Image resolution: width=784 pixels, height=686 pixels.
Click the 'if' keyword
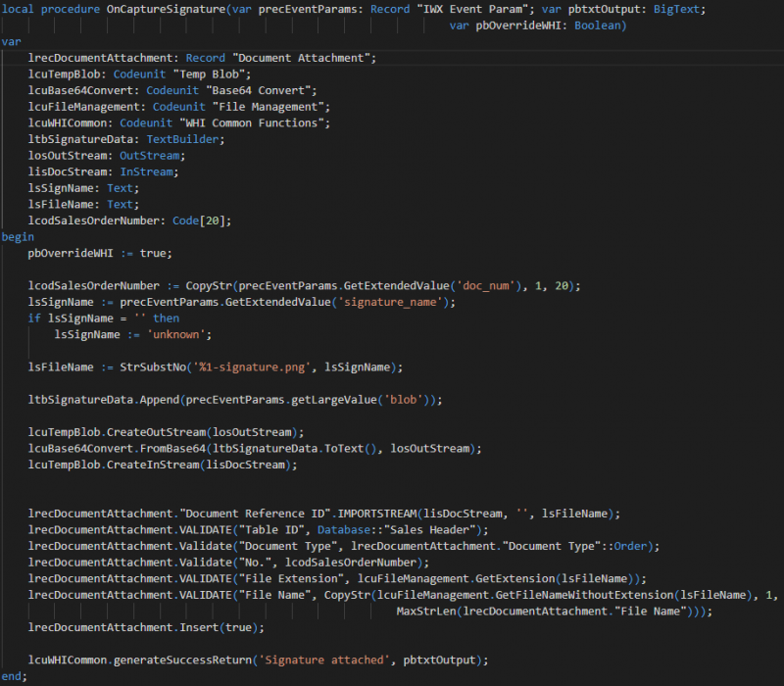click(34, 318)
